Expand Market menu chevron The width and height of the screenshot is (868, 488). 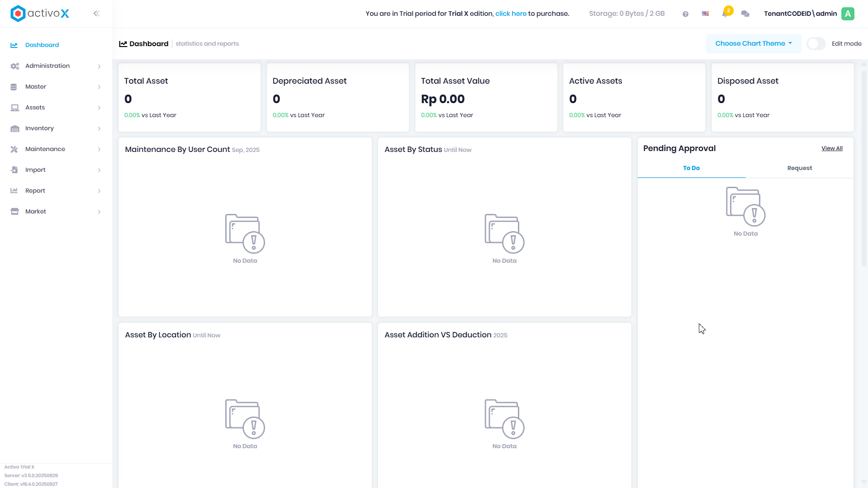coord(99,212)
